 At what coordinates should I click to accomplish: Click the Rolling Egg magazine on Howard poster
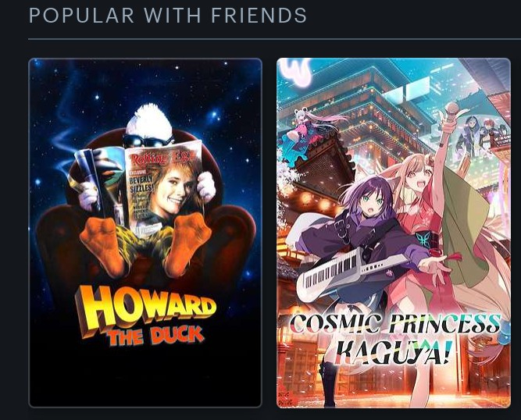coord(165,184)
